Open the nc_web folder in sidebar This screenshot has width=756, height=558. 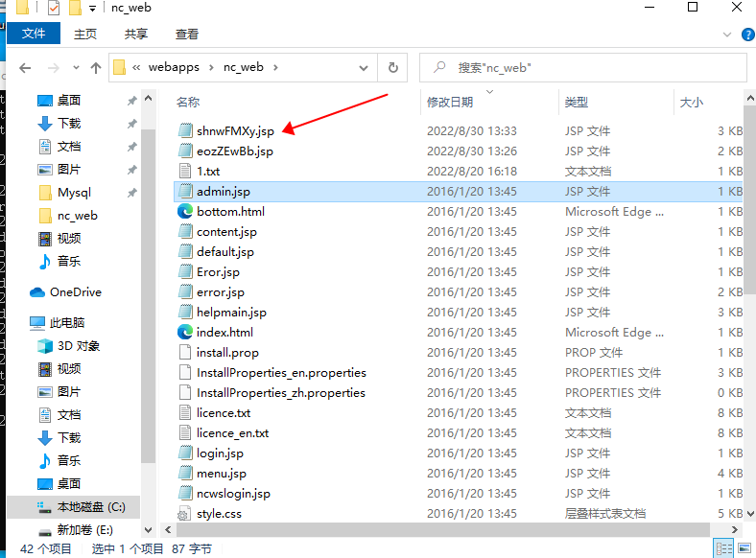click(77, 216)
